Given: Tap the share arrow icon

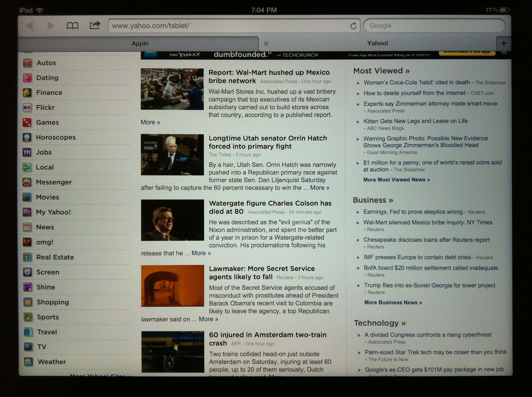Looking at the screenshot, I should [x=95, y=25].
